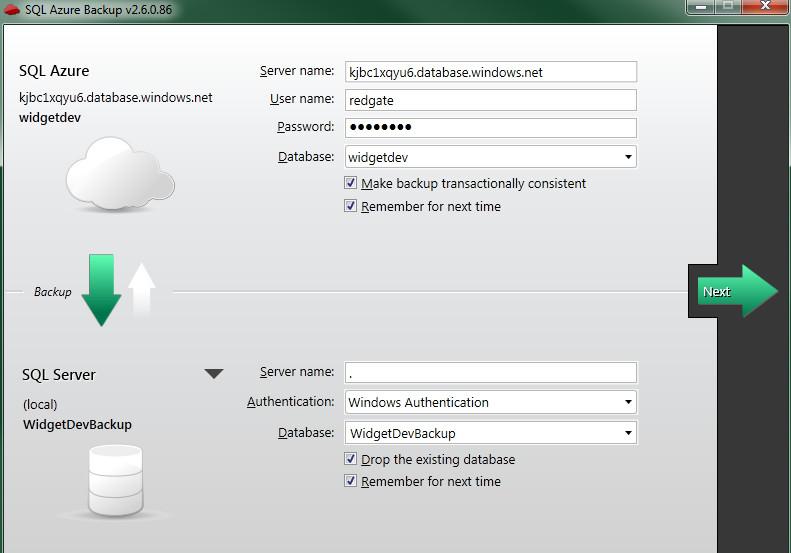Click kjbc1xqyu6.database.windows.net text under SQL Azure
The image size is (791, 553).
click(x=116, y=97)
